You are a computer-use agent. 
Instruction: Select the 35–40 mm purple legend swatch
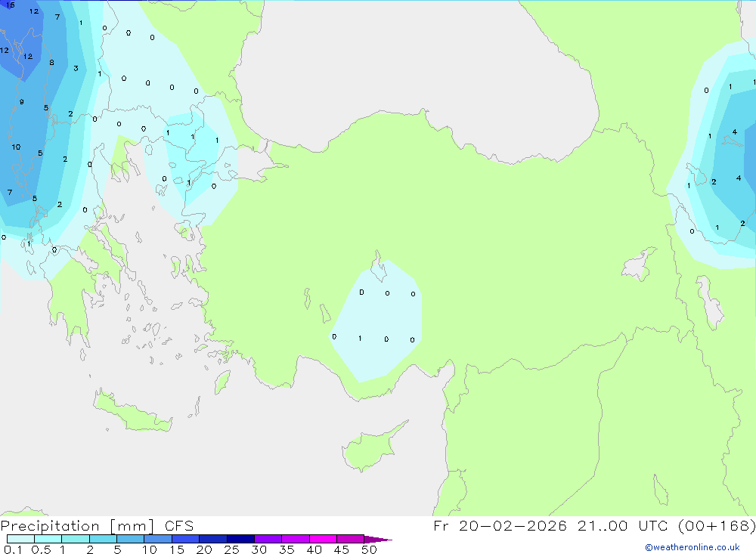pyautogui.click(x=296, y=539)
